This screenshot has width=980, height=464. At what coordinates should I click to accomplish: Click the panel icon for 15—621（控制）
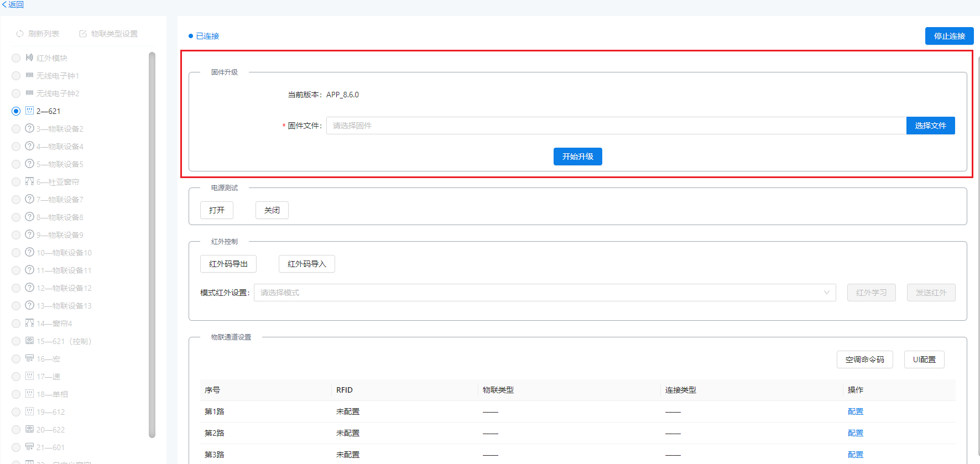point(30,341)
